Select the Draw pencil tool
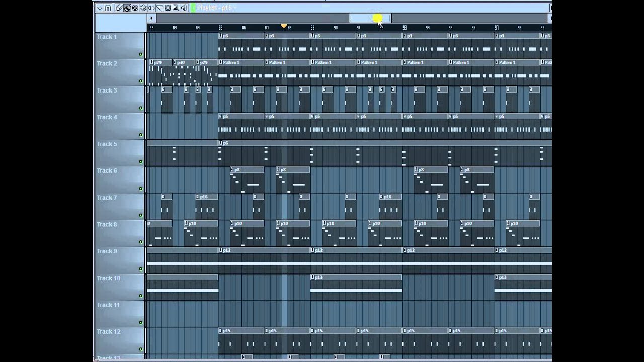This screenshot has width=644, height=362. click(119, 8)
